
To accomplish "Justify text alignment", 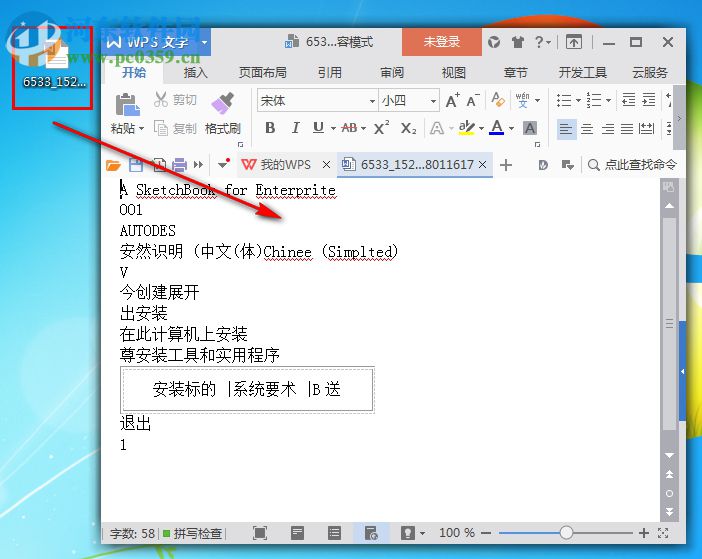I will point(627,129).
